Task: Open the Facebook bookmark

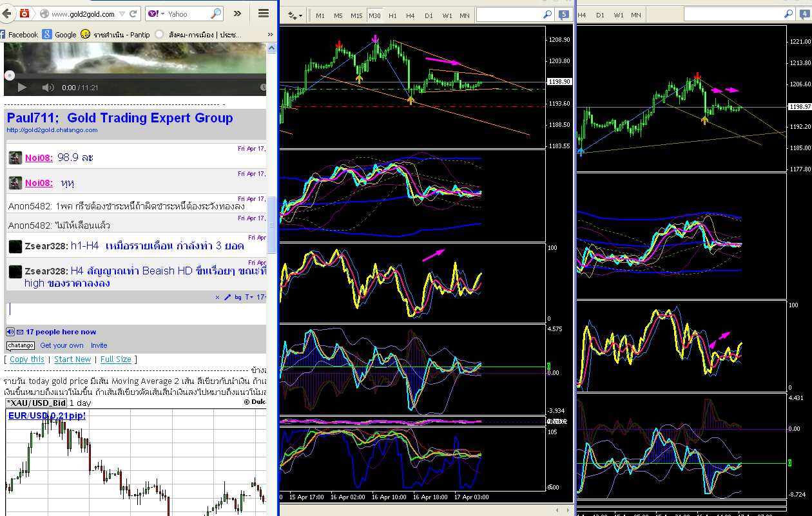Action: [19, 35]
